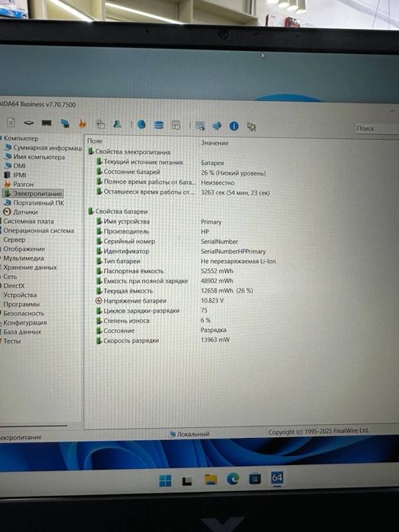Open Безопасность tree category
Viewport: 399px width, 532px height.
24,313
